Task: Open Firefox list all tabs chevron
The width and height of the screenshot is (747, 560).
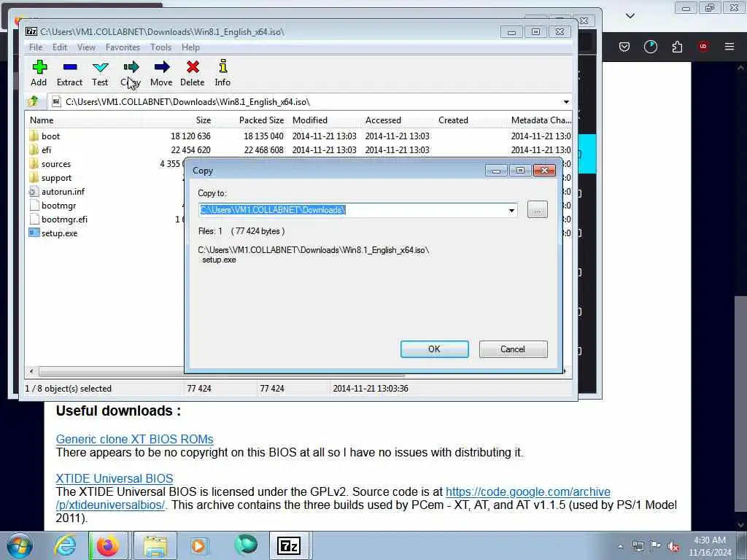Action: (630, 16)
